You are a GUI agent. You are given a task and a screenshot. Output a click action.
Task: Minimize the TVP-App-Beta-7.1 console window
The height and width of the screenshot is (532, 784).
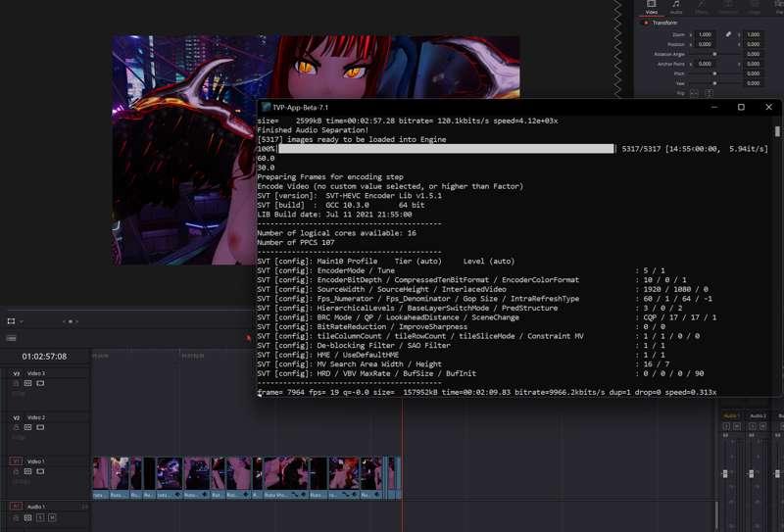click(714, 107)
